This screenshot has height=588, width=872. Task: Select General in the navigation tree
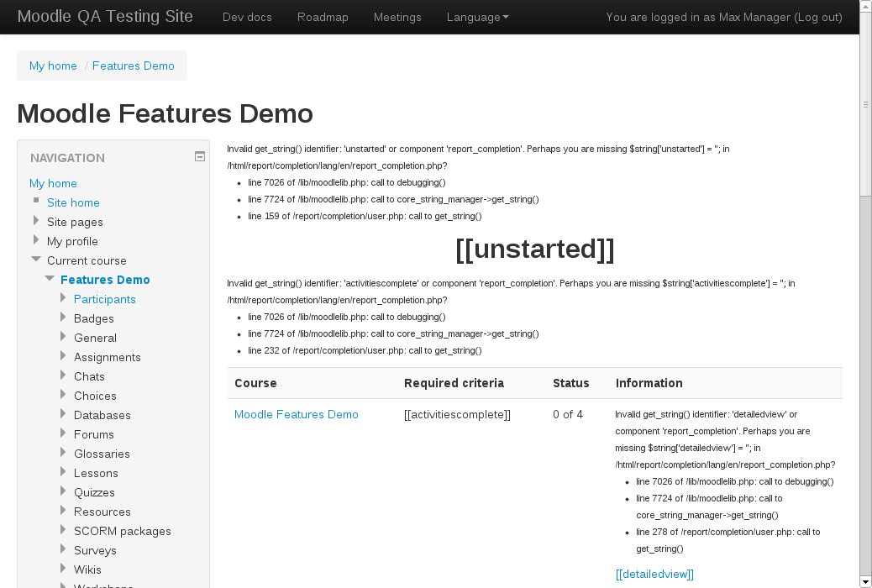(x=95, y=338)
